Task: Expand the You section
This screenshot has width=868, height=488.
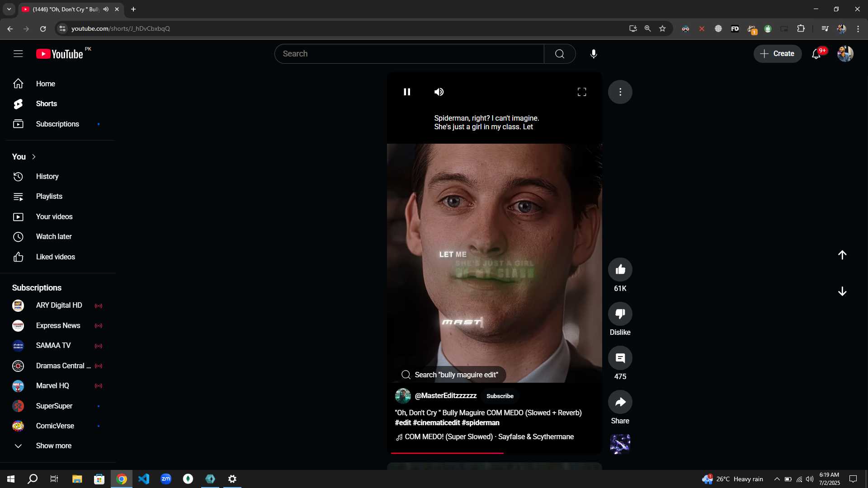Action: tap(24, 157)
